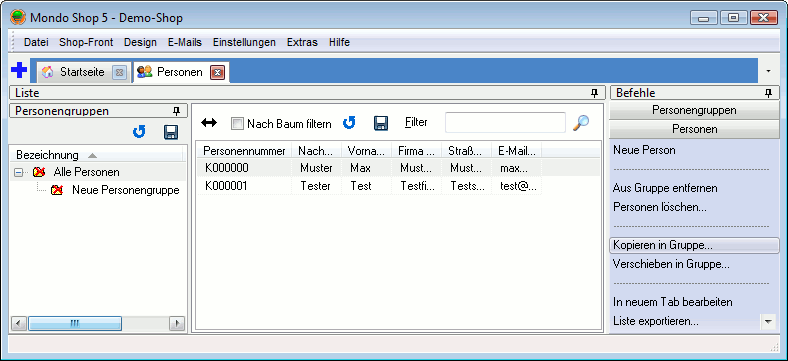Switch to the Startseite tab
This screenshot has width=788, height=361.
tap(84, 72)
